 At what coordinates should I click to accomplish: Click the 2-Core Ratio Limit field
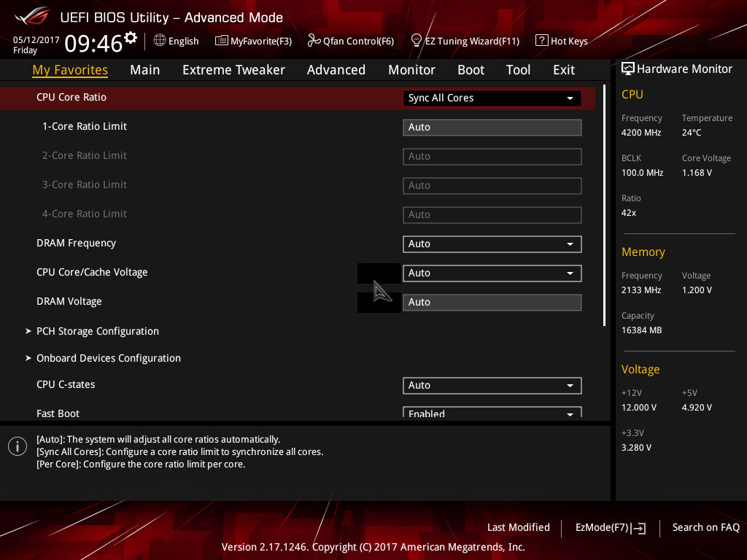(492, 156)
